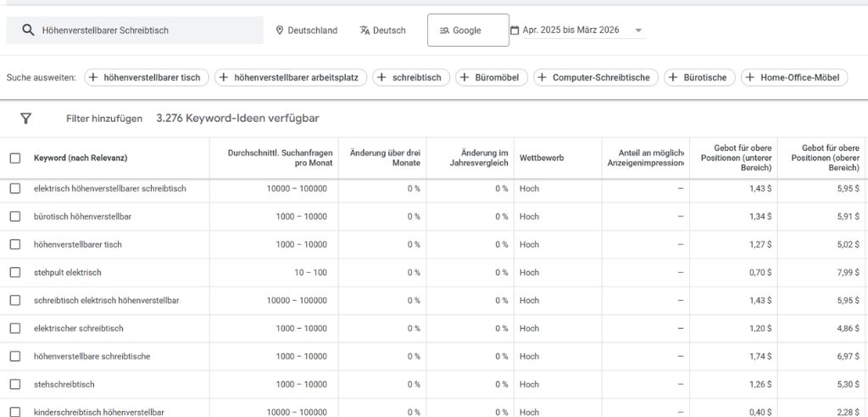Add Bürotische suggestion to the search
The width and height of the screenshot is (868, 417).
pyautogui.click(x=699, y=77)
